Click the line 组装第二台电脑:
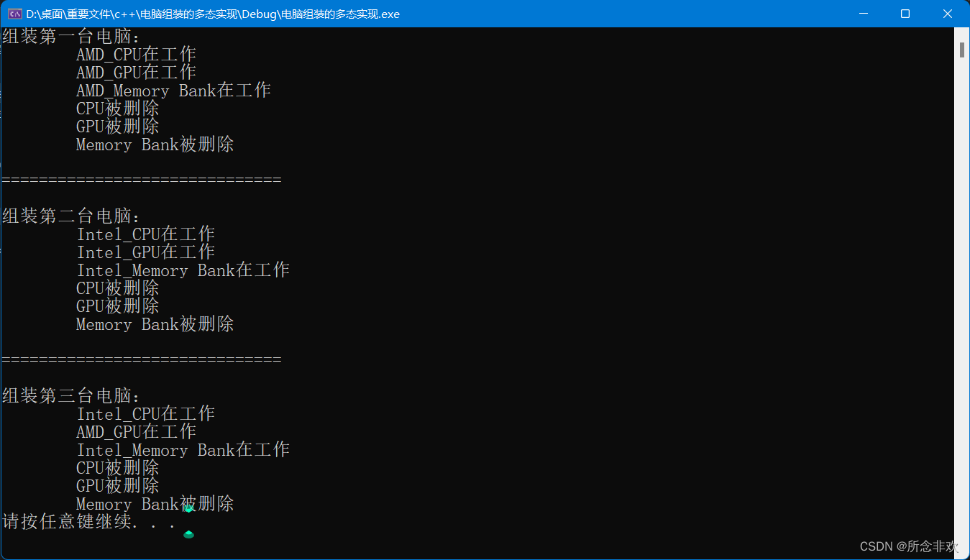 72,216
